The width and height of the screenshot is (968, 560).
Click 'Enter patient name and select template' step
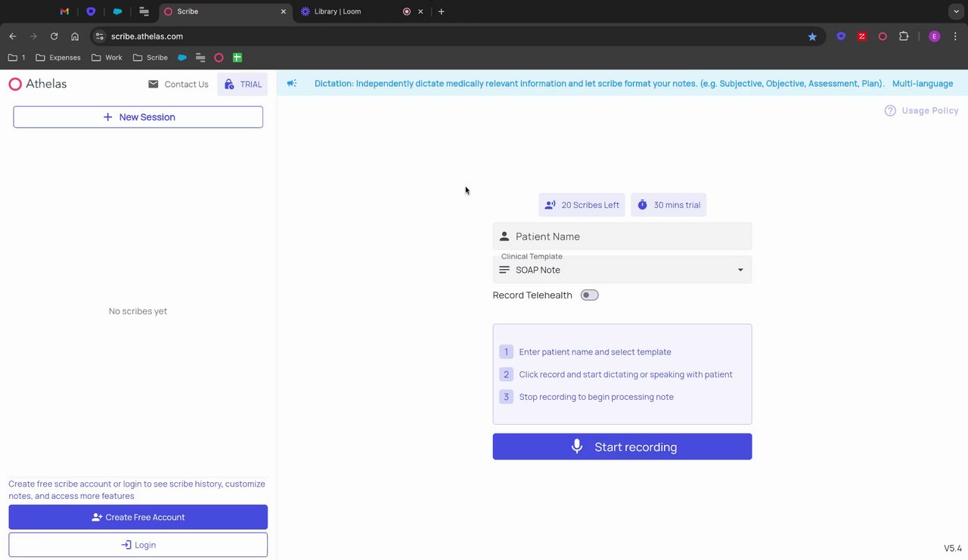[595, 352]
